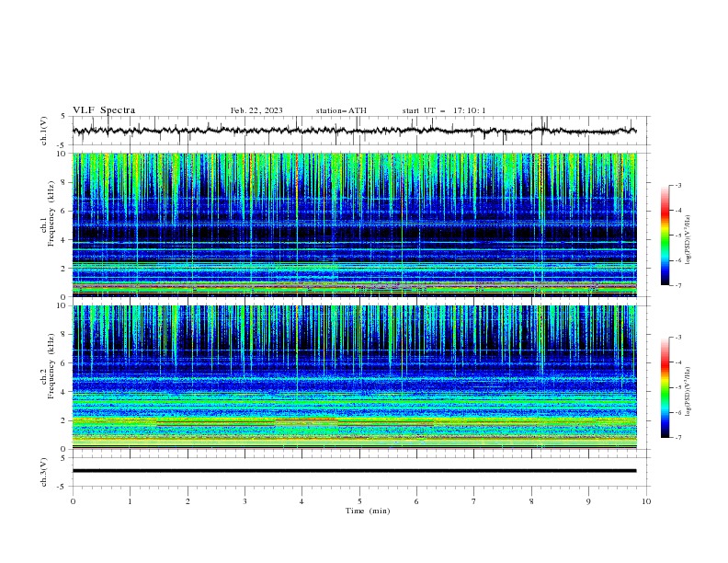
Task: Click the red band near 2 kHz in ch.2 spectrogram
Action: (306, 419)
